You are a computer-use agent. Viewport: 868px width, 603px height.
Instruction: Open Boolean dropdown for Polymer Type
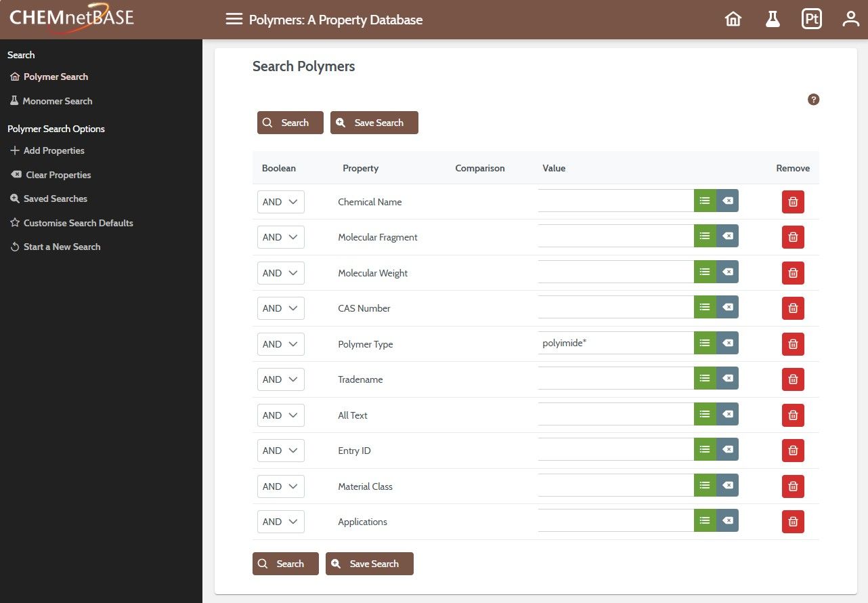tap(281, 344)
